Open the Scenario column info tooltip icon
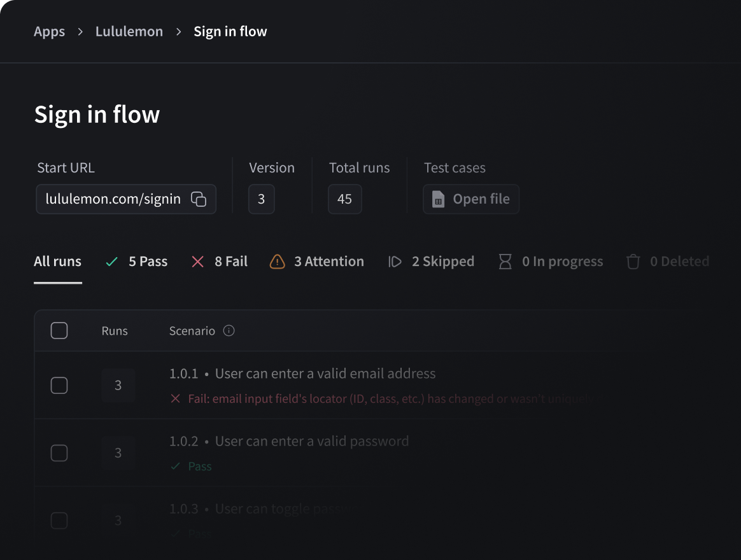The image size is (741, 560). pos(230,331)
